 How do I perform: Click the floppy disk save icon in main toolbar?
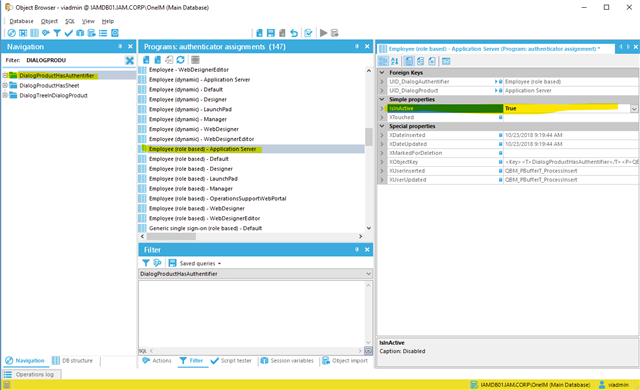click(x=271, y=33)
